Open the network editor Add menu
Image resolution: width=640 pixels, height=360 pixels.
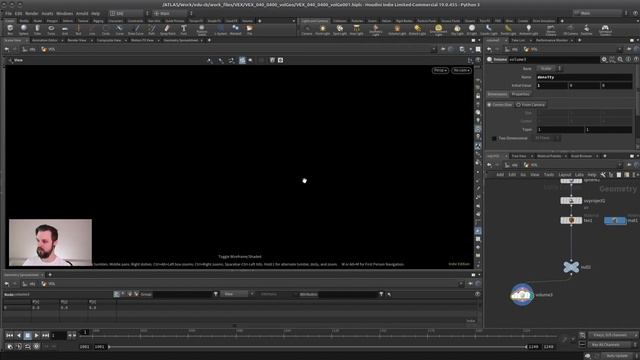pyautogui.click(x=500, y=175)
